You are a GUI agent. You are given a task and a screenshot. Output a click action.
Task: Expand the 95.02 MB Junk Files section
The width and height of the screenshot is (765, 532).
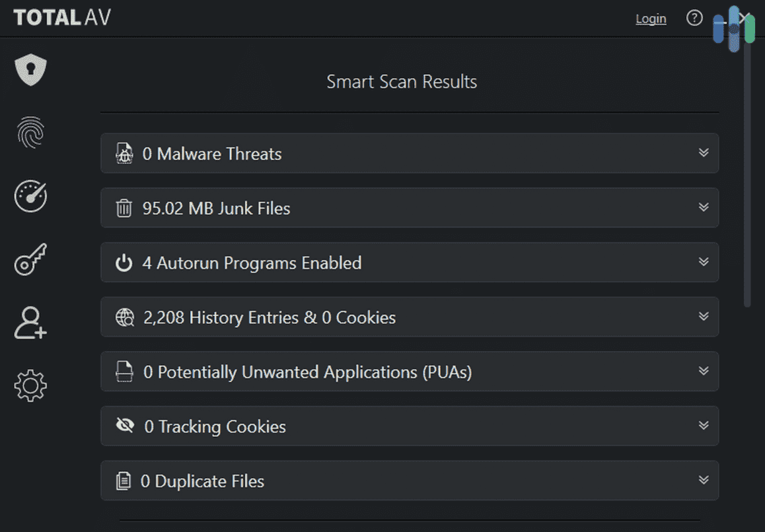(703, 208)
